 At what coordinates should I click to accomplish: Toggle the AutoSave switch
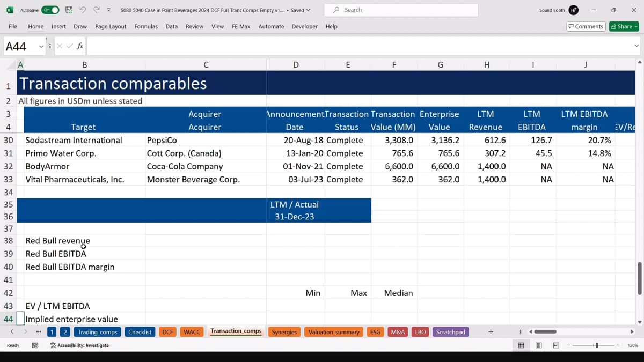(x=50, y=10)
